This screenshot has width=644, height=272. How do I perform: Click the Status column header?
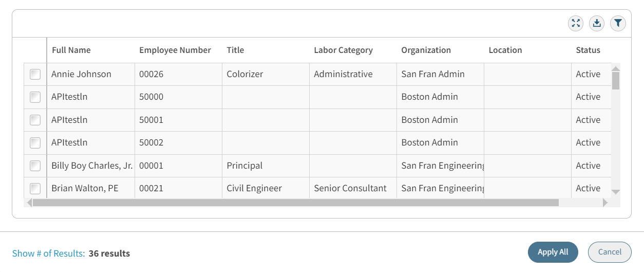pyautogui.click(x=588, y=50)
